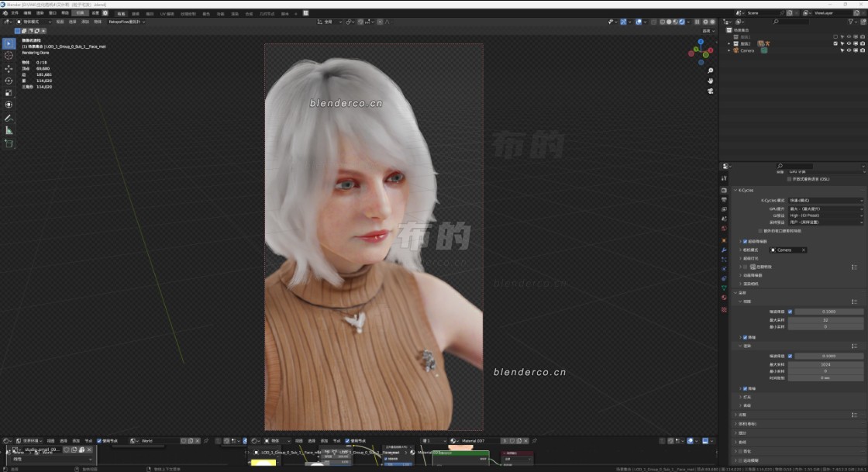Click the viewport zoom magnifier icon
The image size is (868, 472).
tap(710, 71)
